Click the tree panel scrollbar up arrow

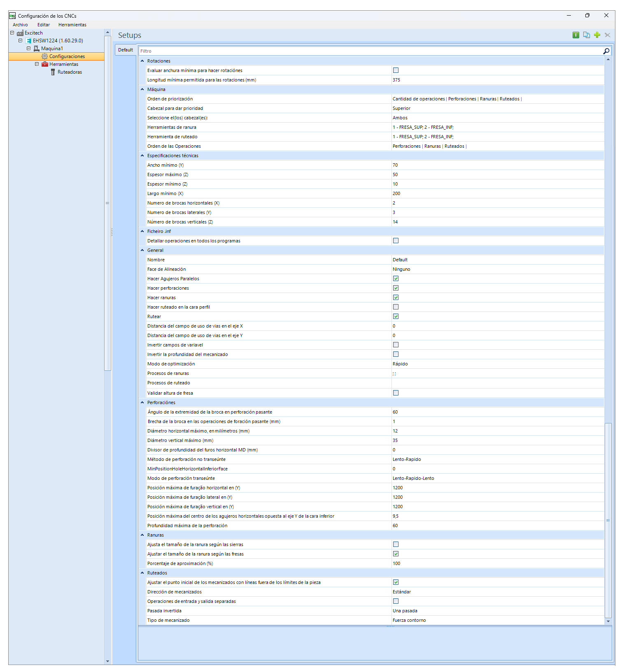(x=107, y=32)
